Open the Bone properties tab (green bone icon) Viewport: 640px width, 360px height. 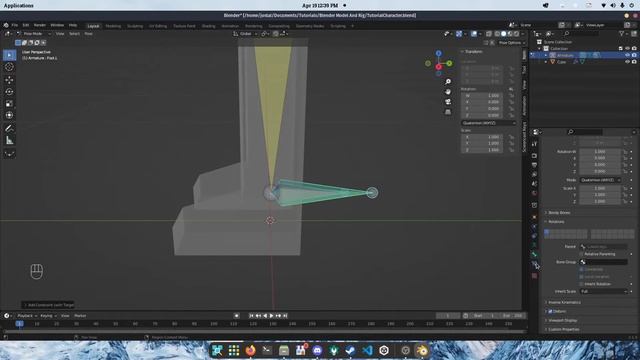coord(534,254)
